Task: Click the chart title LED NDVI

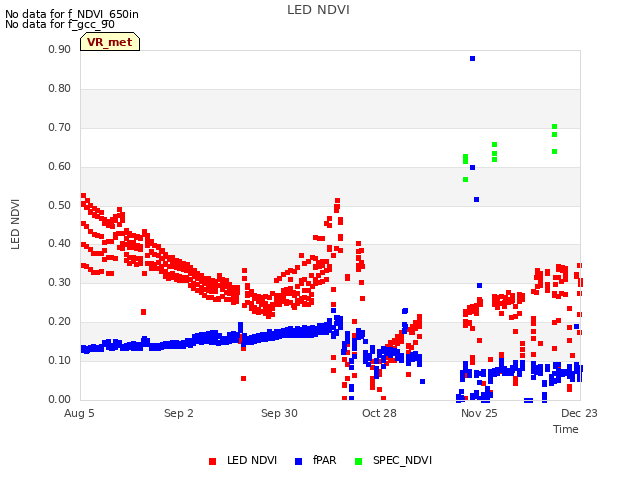Action: pos(318,10)
